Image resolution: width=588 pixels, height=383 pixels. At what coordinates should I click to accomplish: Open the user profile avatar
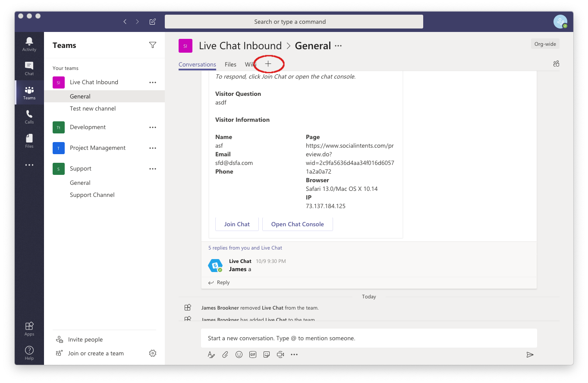pyautogui.click(x=560, y=22)
